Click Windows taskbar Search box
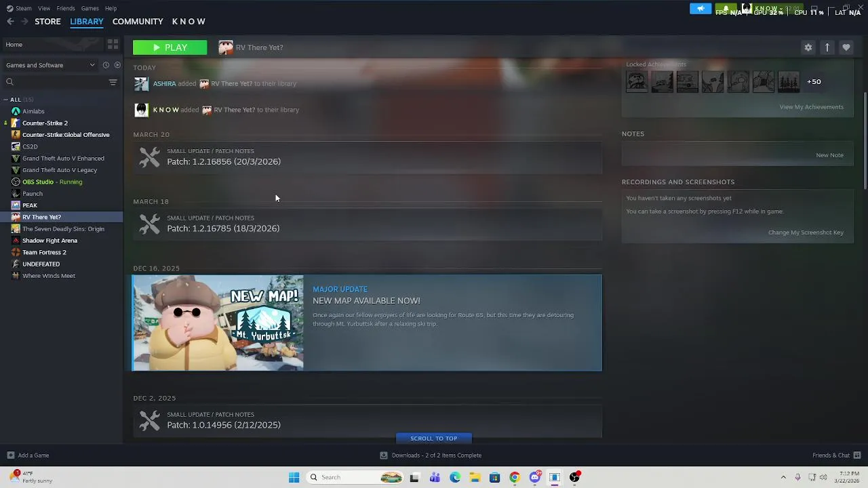Screen dimensions: 868x488 pyautogui.click(x=354, y=477)
